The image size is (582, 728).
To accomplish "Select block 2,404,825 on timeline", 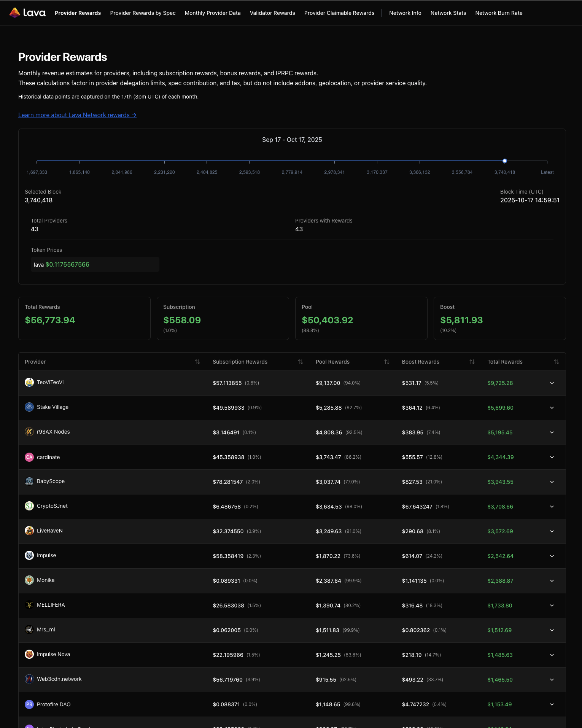I will pos(207,172).
